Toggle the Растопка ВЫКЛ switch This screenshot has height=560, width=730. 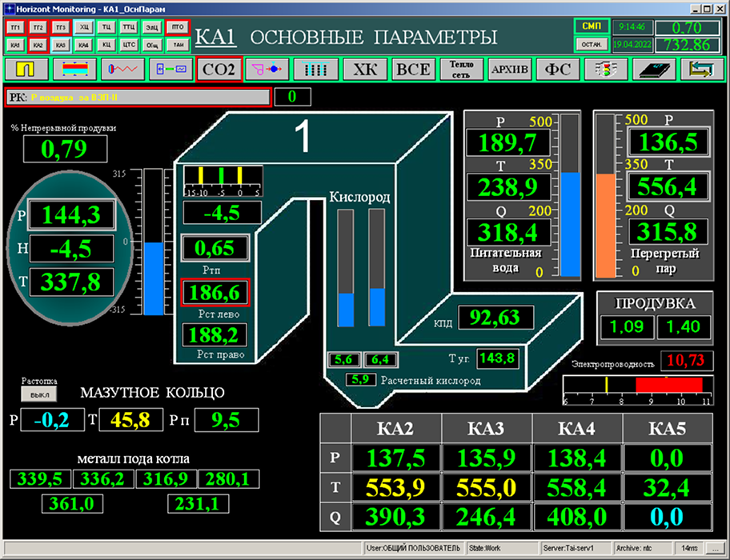point(35,394)
